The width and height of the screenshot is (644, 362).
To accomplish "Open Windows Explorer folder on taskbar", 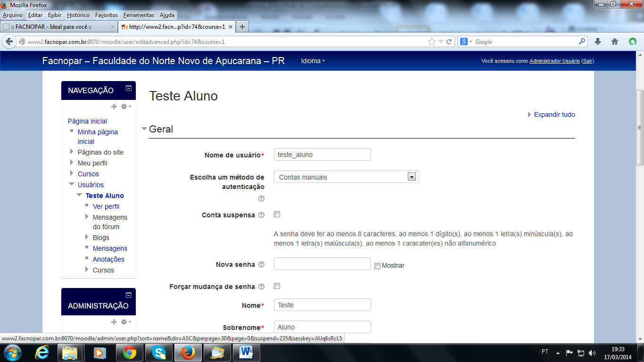I will tap(70, 353).
